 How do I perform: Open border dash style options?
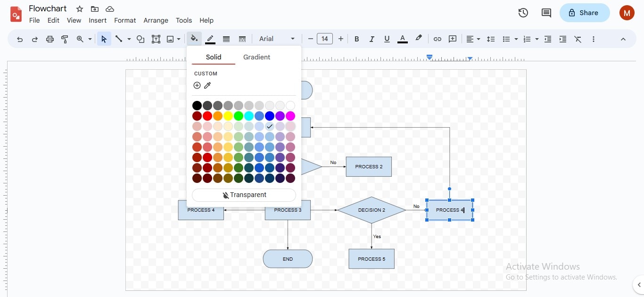point(242,39)
